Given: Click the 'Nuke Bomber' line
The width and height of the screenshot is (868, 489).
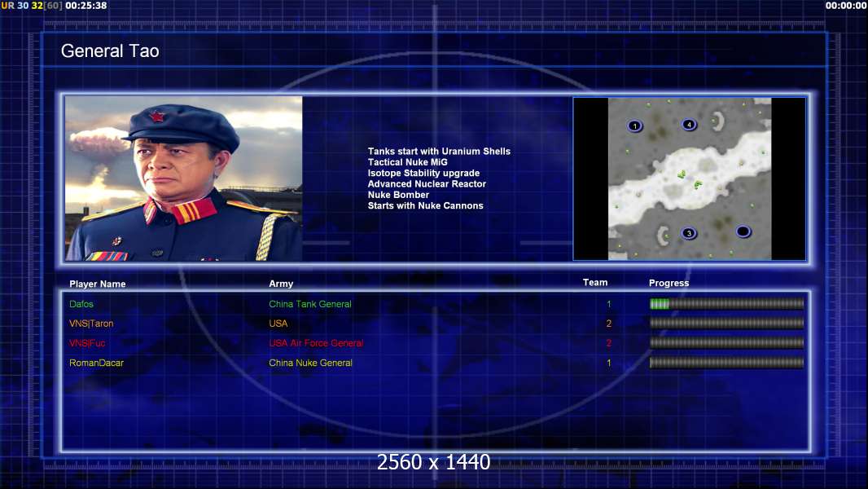Looking at the screenshot, I should coord(398,195).
